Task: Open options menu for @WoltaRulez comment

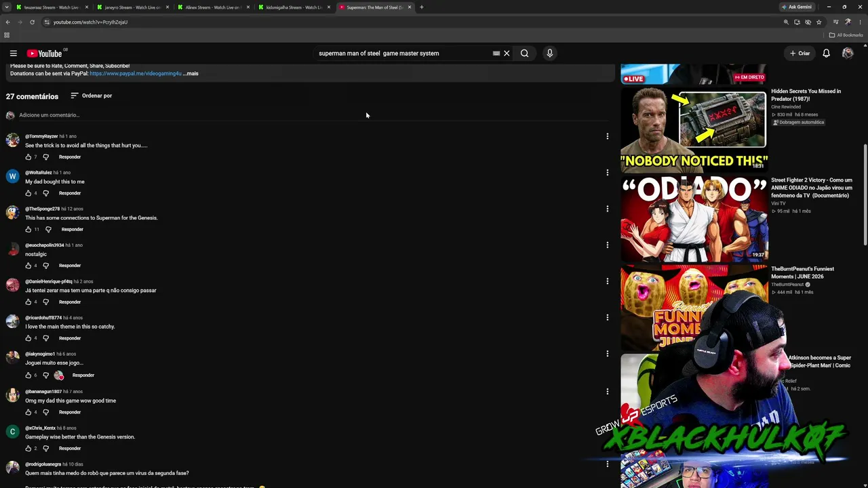Action: (x=607, y=172)
